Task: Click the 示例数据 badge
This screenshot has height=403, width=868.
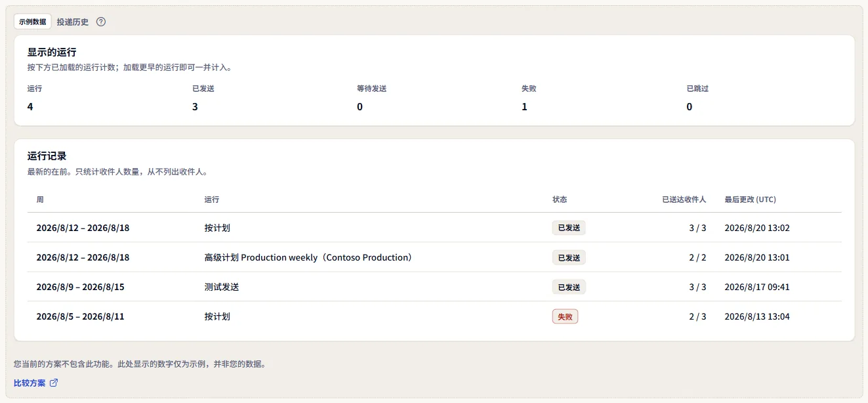Action: coord(33,22)
